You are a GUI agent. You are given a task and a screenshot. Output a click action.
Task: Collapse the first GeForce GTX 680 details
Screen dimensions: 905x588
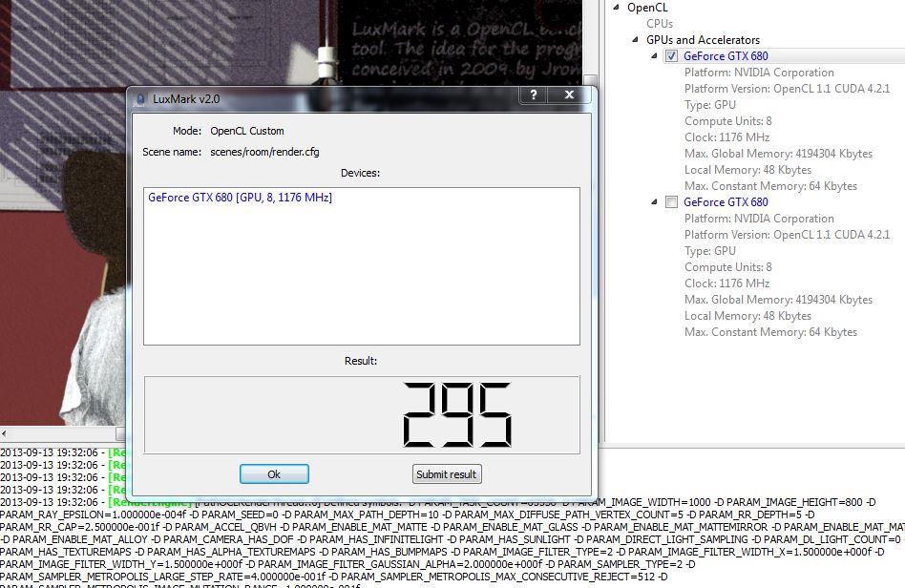(x=654, y=56)
